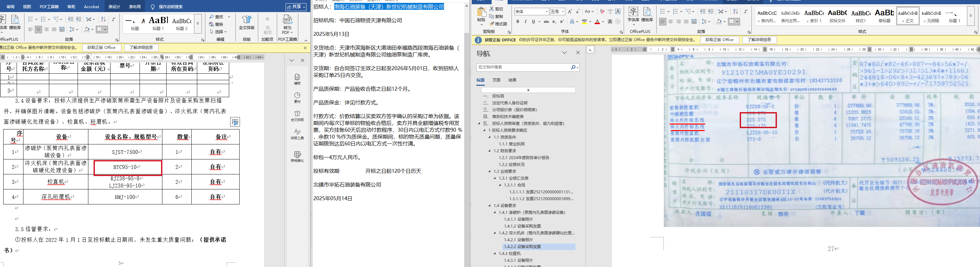Click shading paint bucket in left Word window

87,29
